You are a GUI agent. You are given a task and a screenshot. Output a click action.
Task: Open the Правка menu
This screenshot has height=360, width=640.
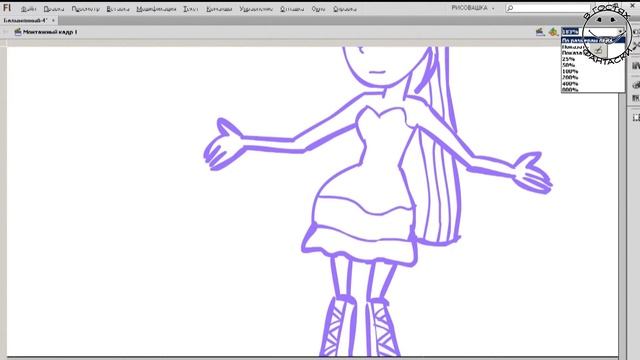[x=54, y=9]
